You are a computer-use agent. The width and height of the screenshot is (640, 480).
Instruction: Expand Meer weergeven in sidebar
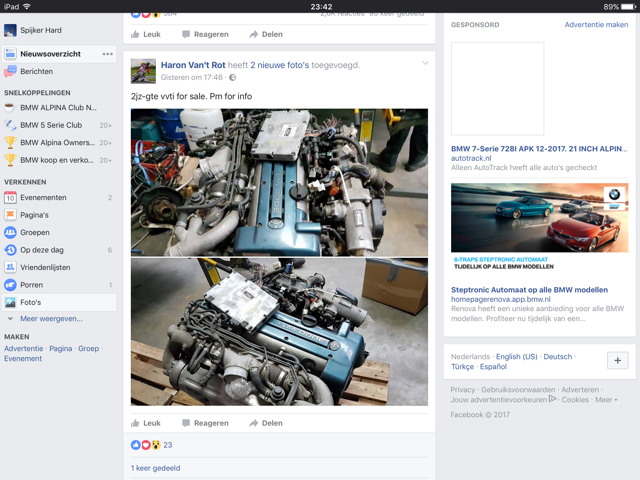click(51, 319)
